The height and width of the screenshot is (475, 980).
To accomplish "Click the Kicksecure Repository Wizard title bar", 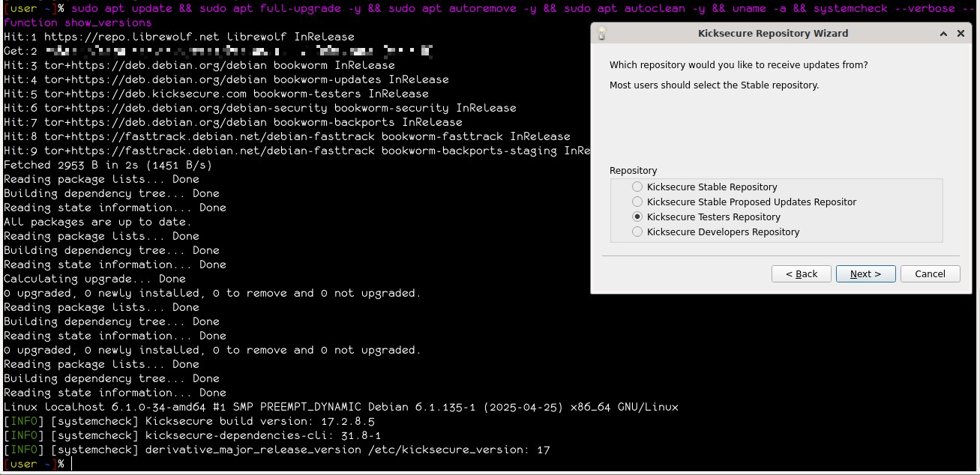I will (773, 34).
